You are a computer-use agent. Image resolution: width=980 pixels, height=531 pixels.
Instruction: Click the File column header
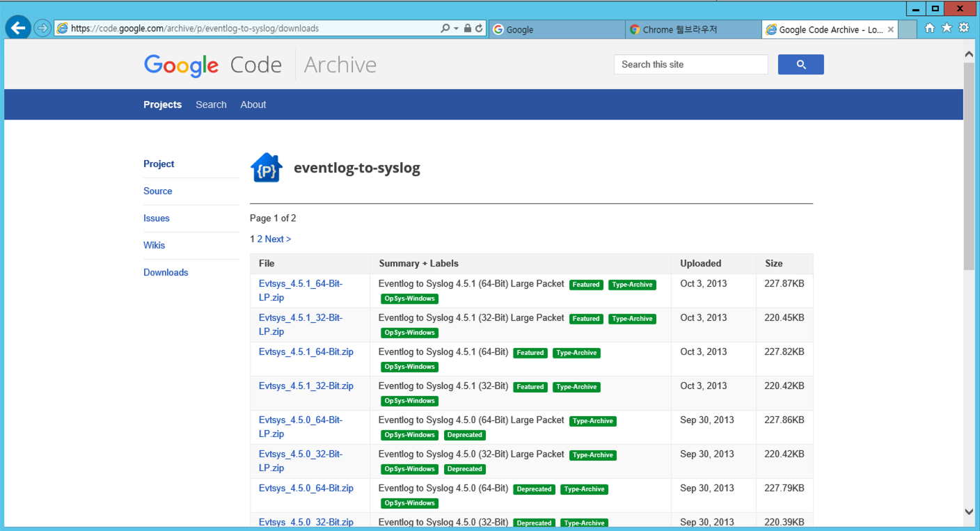click(267, 263)
